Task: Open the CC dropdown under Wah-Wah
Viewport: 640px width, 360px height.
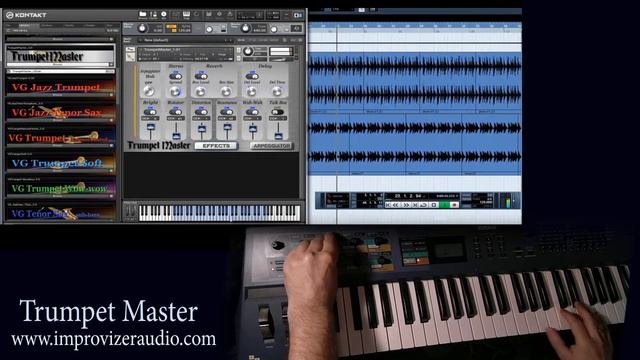Action: point(252,118)
